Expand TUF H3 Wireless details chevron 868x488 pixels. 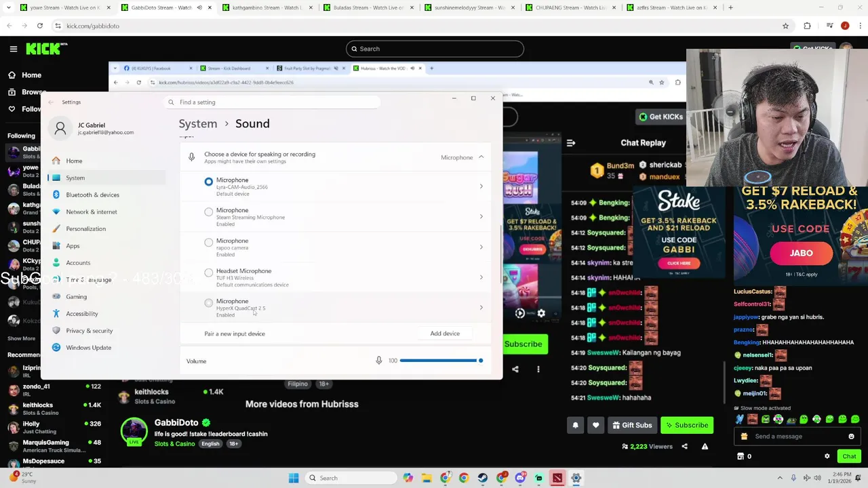click(481, 277)
